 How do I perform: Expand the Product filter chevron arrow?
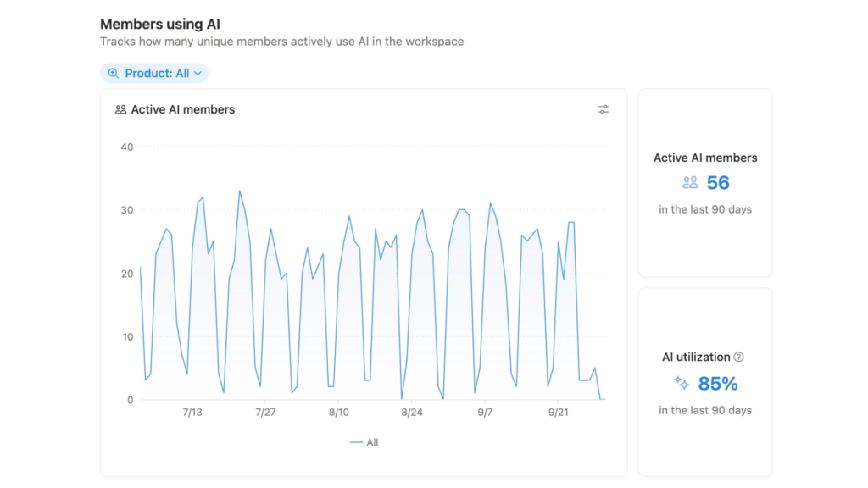tap(198, 73)
